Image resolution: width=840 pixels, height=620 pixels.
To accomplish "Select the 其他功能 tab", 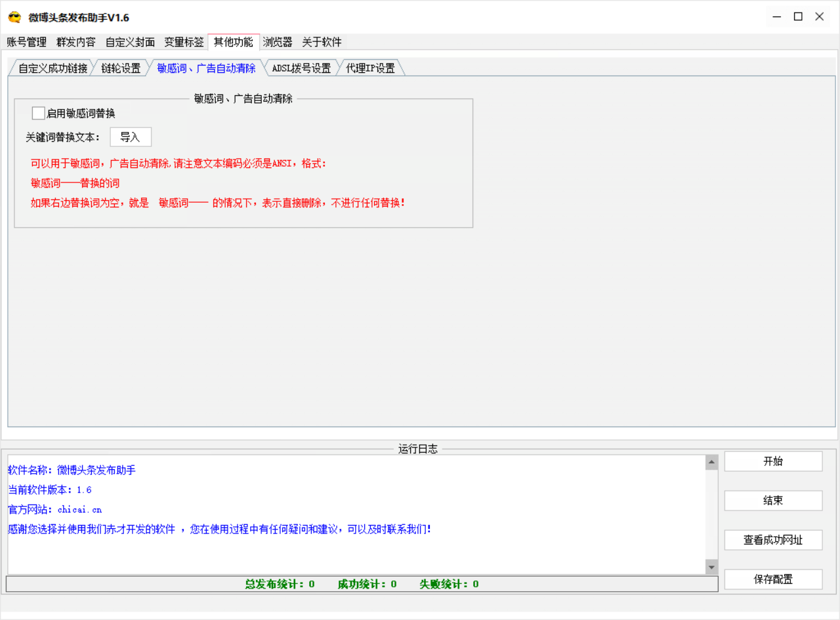I will click(234, 42).
